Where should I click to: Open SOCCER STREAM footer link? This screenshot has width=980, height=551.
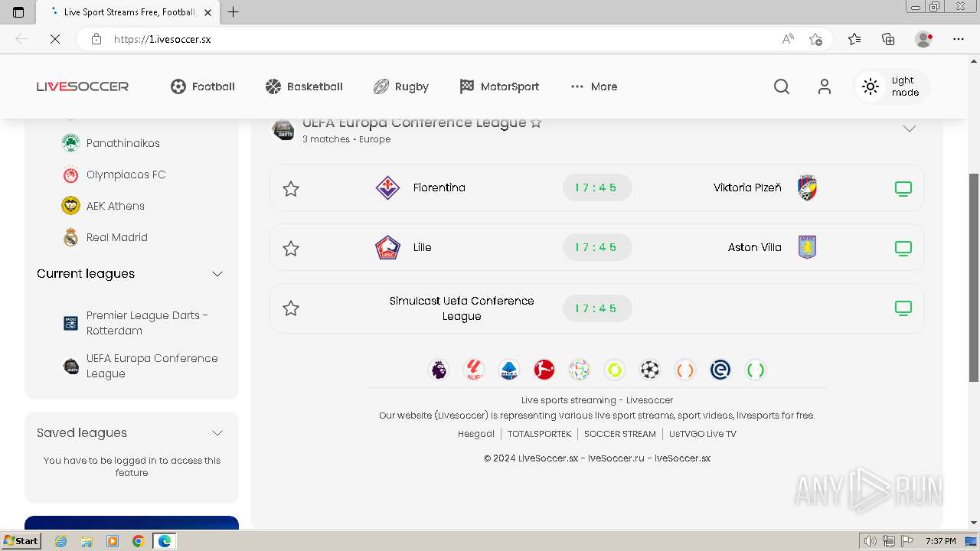(x=620, y=434)
